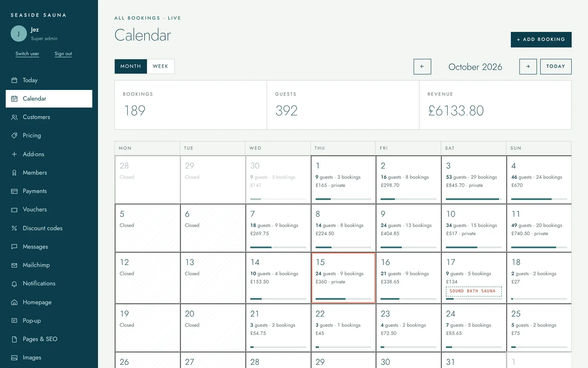This screenshot has height=368, width=588.
Task: Click the Homepage house icon
Action: [x=14, y=302]
